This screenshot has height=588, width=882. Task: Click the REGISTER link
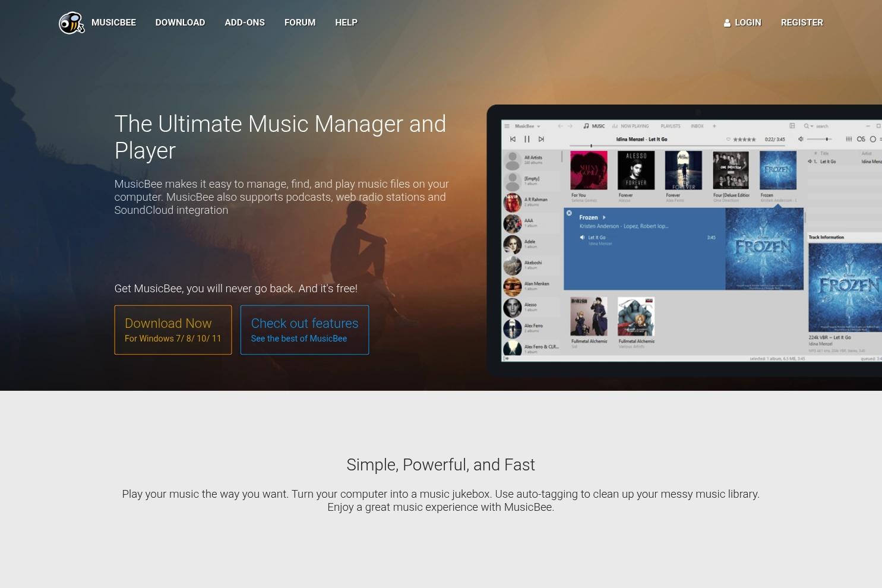pos(802,23)
